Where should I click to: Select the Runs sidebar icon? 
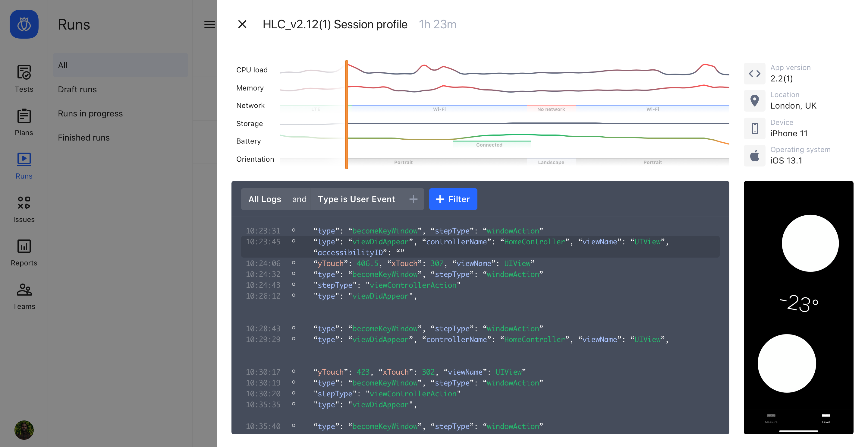pyautogui.click(x=24, y=160)
